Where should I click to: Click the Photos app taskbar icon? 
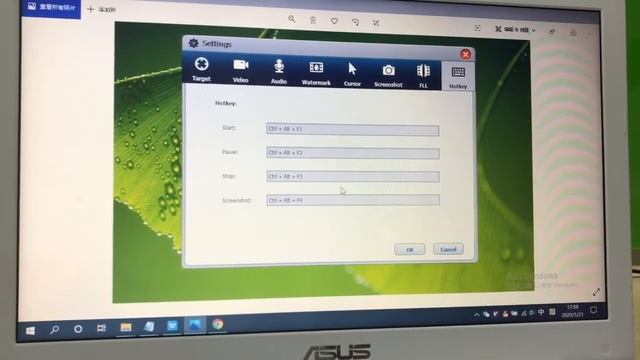pyautogui.click(x=195, y=325)
